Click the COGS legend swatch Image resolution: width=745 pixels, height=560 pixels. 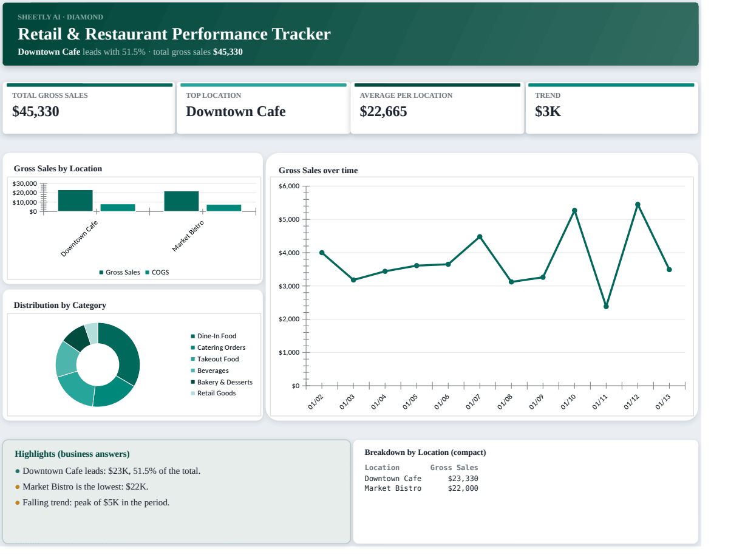tap(148, 273)
